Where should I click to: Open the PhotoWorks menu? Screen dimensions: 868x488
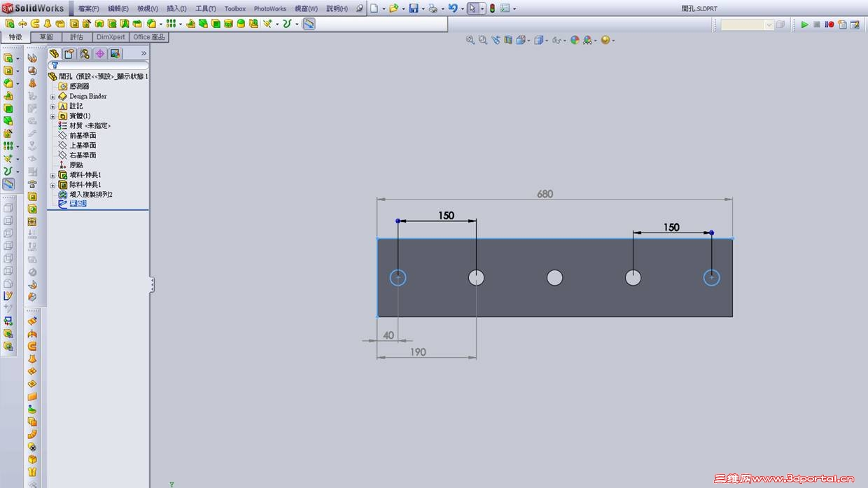click(x=269, y=8)
